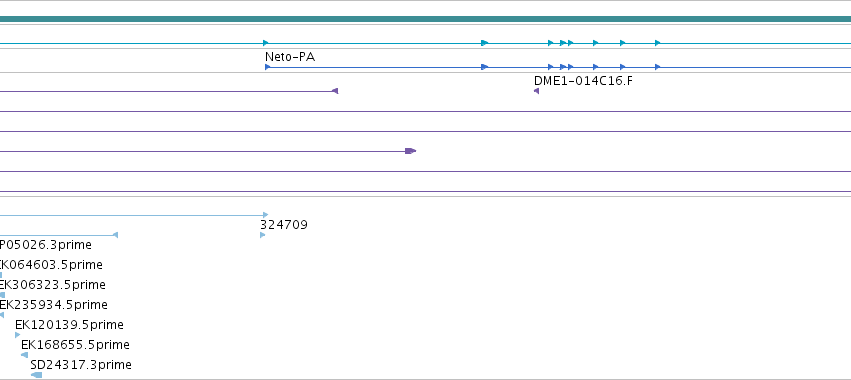This screenshot has height=380, width=851.
Task: Select the Neto-PA transcript label
Action: tap(290, 56)
